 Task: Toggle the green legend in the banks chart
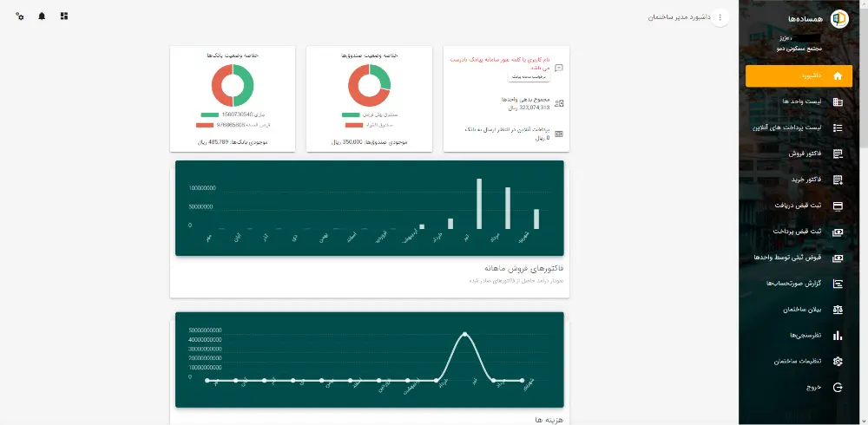click(x=210, y=114)
